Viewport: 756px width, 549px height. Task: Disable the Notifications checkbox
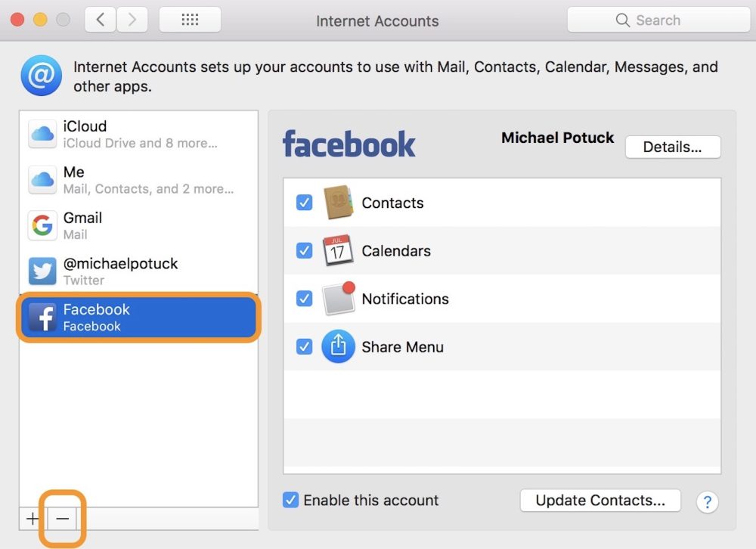(x=304, y=299)
